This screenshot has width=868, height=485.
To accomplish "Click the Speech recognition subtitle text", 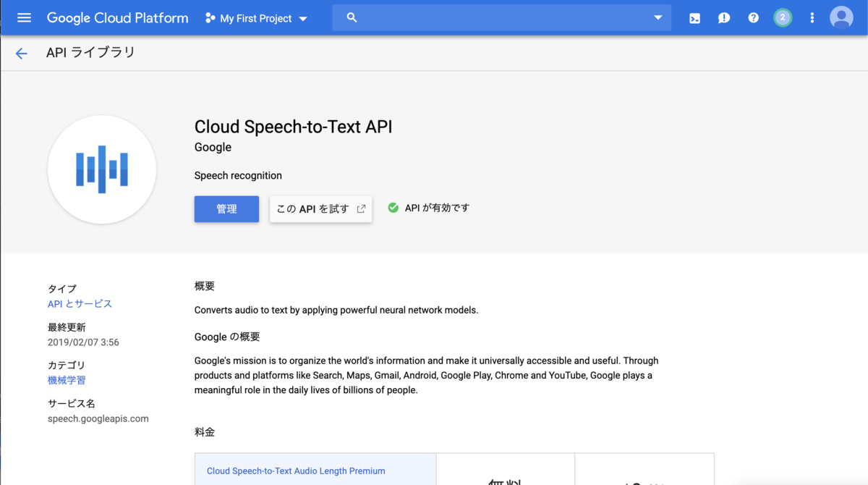I will (238, 176).
